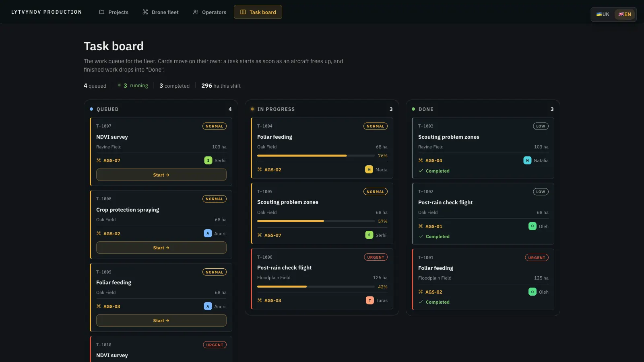Click the LYTVYNOV PRODUCTION logo
This screenshot has width=644, height=362.
(x=47, y=12)
